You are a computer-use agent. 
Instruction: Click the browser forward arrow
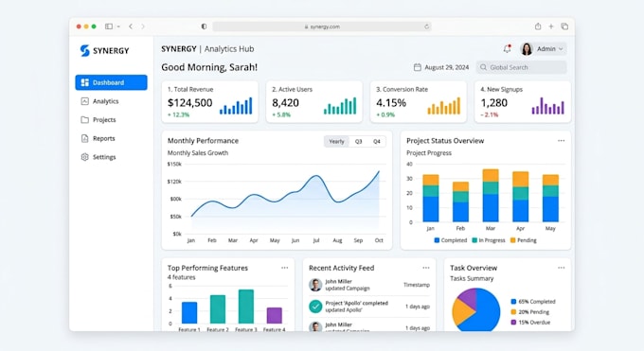(143, 26)
